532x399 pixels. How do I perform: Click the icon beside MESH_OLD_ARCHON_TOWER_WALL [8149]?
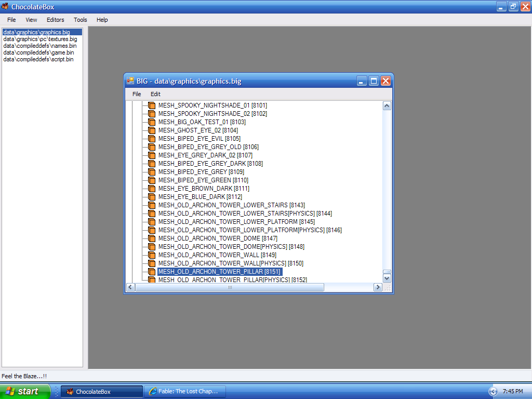tap(152, 255)
